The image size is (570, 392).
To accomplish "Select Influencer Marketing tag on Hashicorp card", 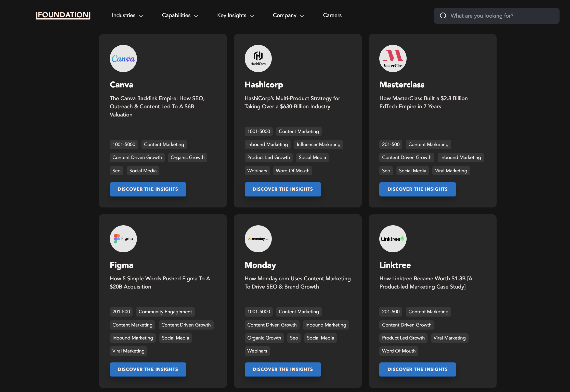I will (319, 145).
